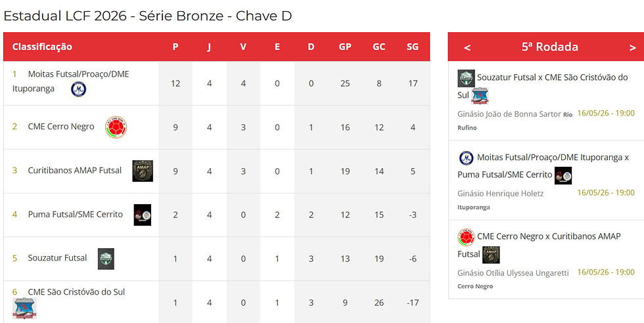Click CME São Cristóvão do Sul crest in table
The width and height of the screenshot is (644, 323).
point(25,309)
